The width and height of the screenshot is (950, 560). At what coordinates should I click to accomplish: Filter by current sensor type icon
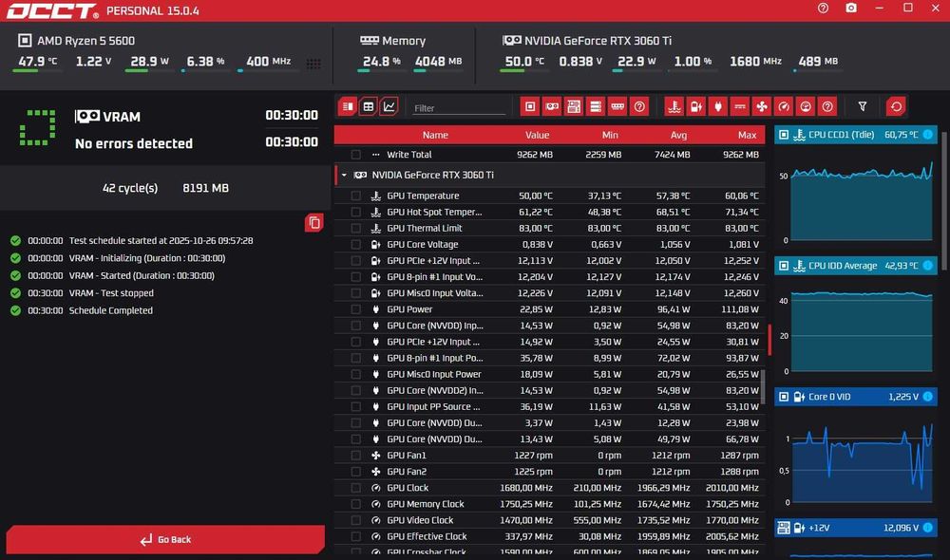pyautogui.click(x=740, y=106)
